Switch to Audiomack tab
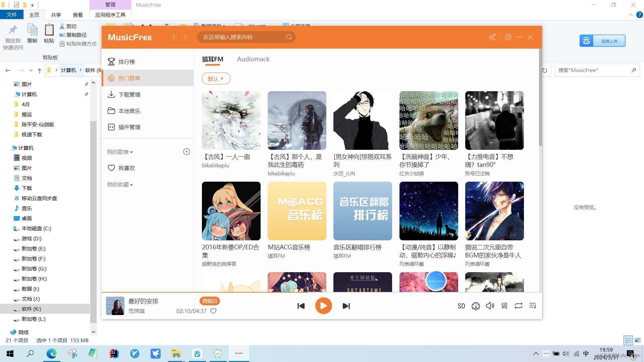Screen dimensions: 644x362 coord(253,59)
